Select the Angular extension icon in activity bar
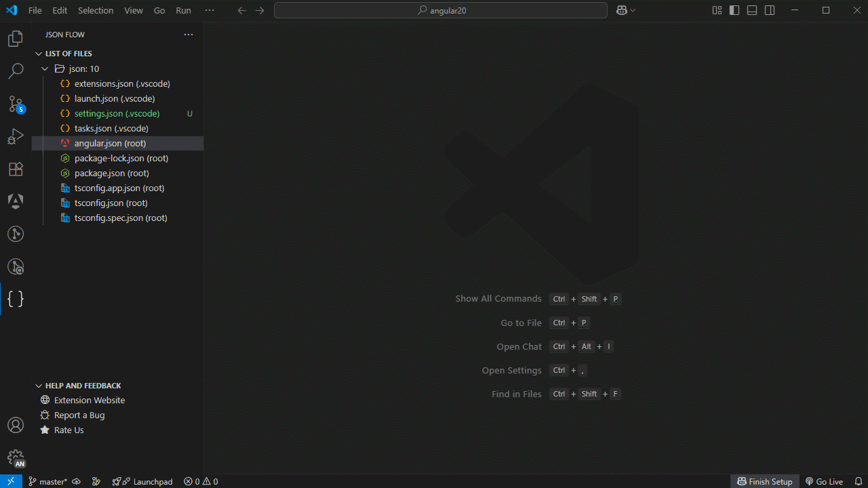 tap(15, 201)
